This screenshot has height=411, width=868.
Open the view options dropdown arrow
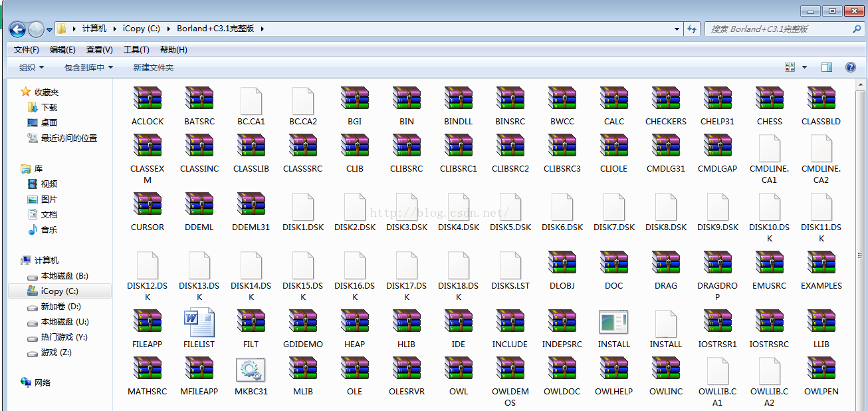804,67
